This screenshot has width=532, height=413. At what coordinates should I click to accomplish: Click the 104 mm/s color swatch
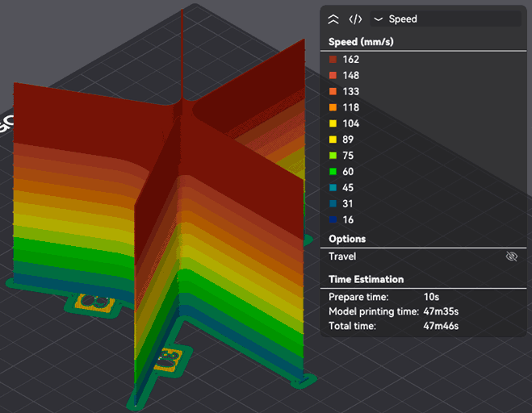[x=333, y=123]
